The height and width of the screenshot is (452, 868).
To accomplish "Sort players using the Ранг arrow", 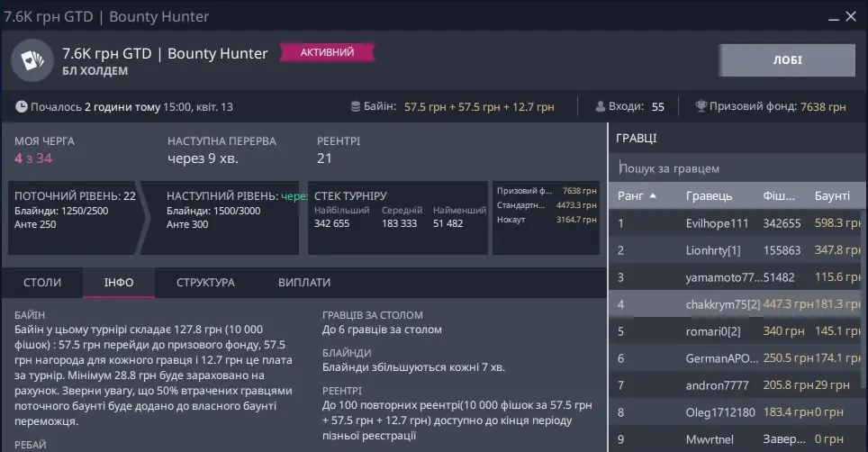I will pos(653,195).
